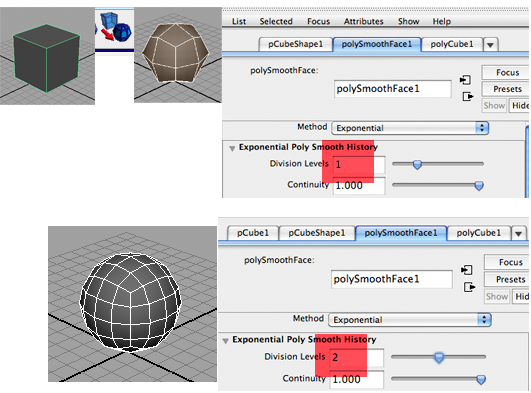Click input connection icon in lower panel
531x393 pixels.
click(x=467, y=270)
